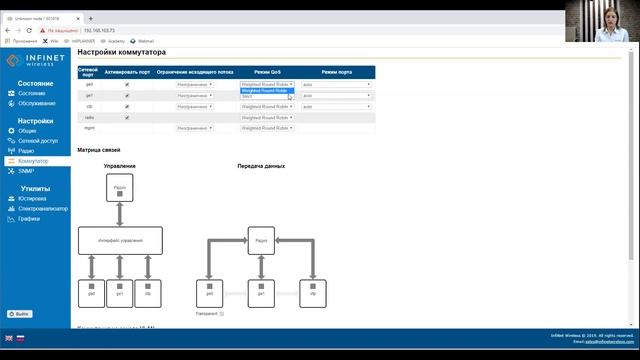Open outgoing limit dropdown for ge0
This screenshot has width=640, height=360.
194,84
